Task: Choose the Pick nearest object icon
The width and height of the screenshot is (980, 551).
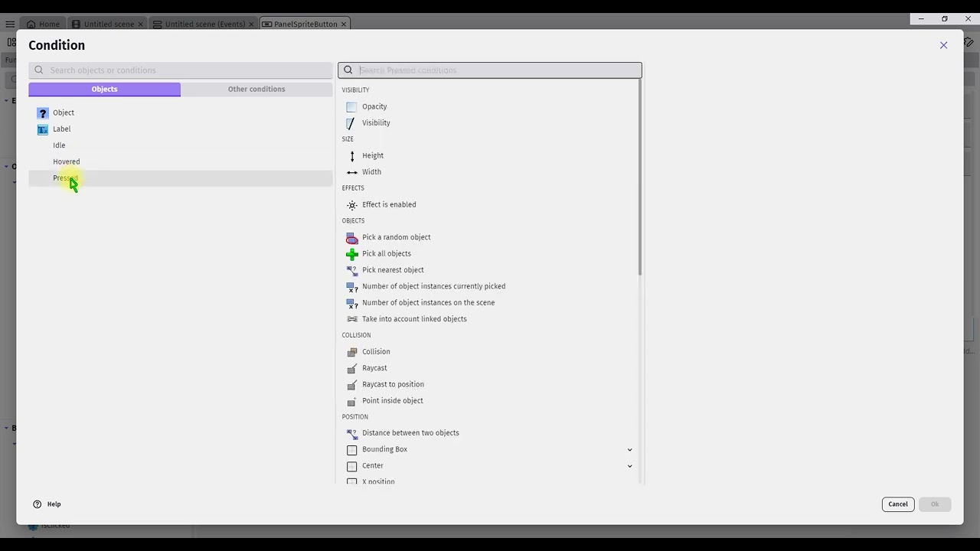Action: click(351, 270)
